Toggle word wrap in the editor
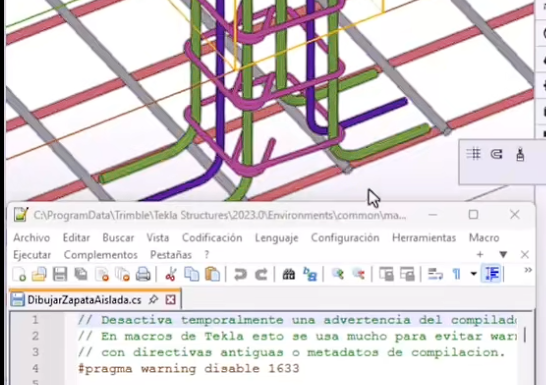 pyautogui.click(x=435, y=274)
